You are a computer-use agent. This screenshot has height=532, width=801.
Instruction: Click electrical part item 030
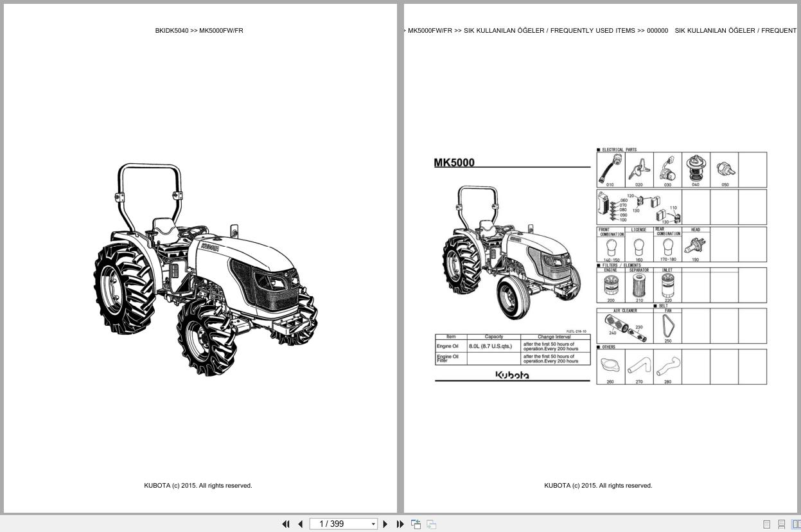pos(667,170)
